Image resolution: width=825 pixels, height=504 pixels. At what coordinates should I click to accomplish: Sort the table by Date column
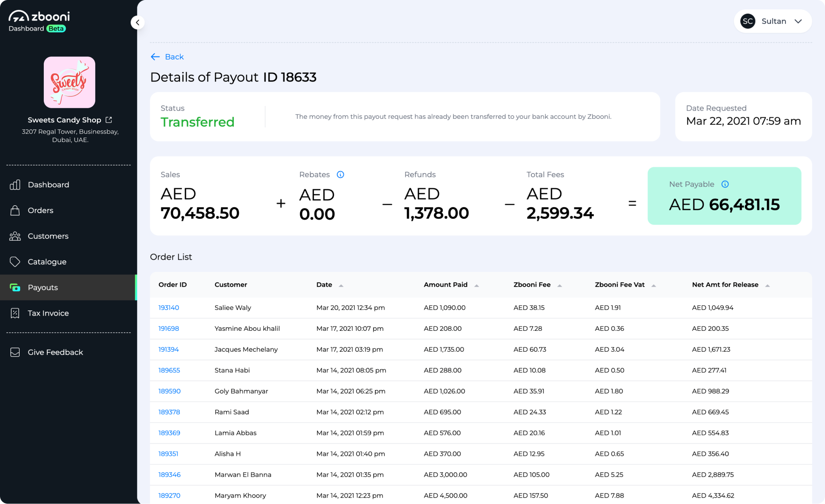[341, 285]
